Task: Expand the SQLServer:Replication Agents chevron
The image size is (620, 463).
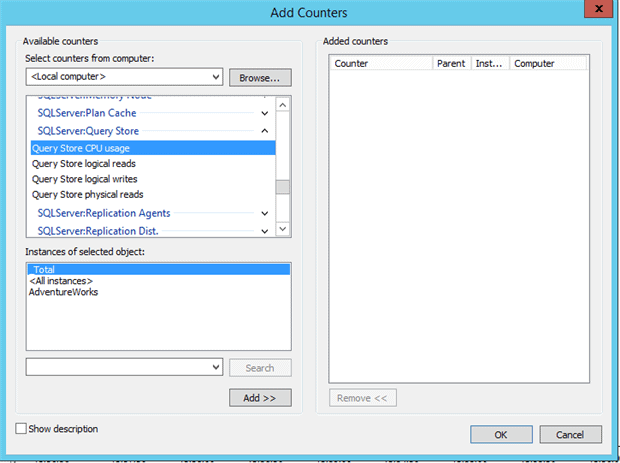Action: coord(265,214)
